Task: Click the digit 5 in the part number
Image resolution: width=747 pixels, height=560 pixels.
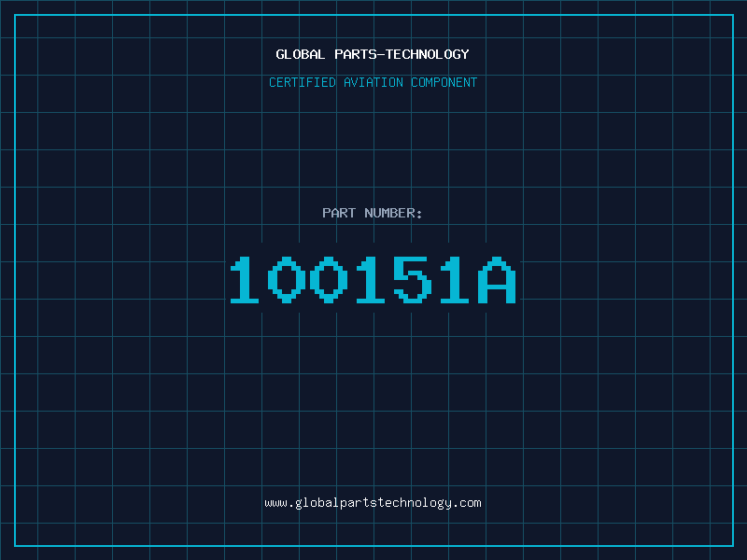Action: tap(413, 280)
